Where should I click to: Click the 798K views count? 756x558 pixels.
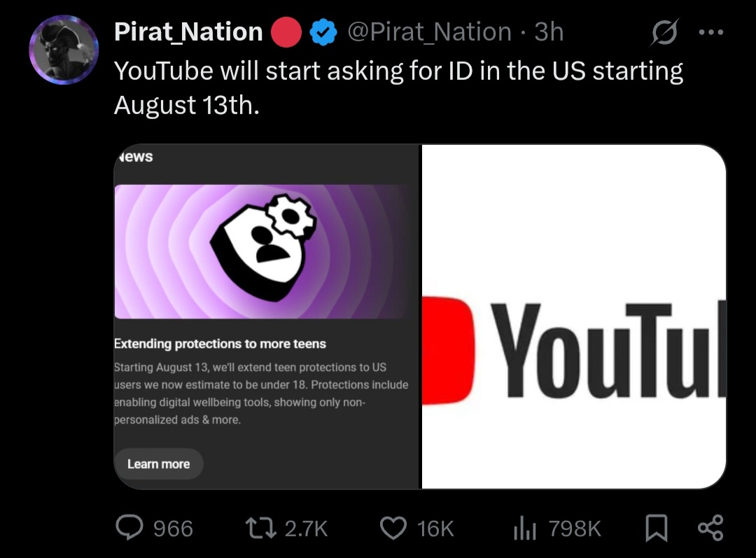coord(575,528)
